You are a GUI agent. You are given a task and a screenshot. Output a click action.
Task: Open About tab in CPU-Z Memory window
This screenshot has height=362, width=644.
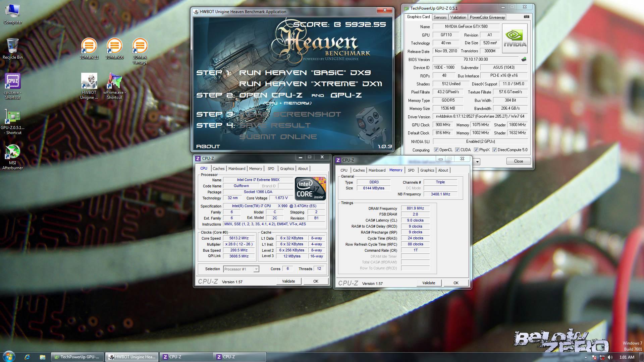[443, 170]
